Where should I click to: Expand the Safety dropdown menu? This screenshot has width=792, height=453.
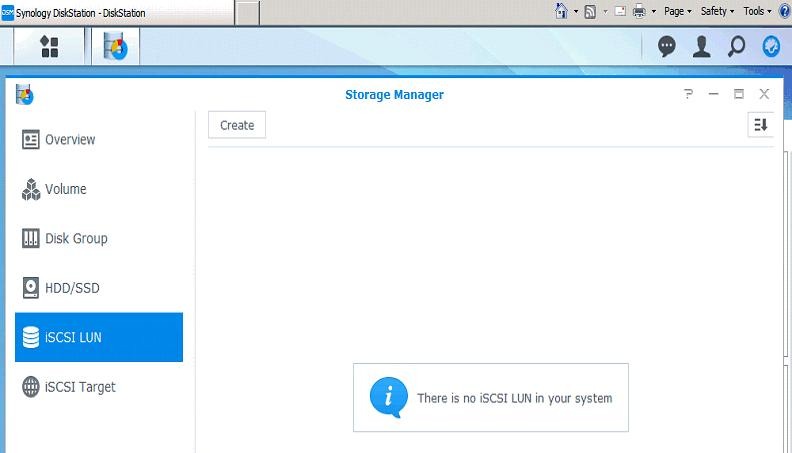[x=717, y=11]
